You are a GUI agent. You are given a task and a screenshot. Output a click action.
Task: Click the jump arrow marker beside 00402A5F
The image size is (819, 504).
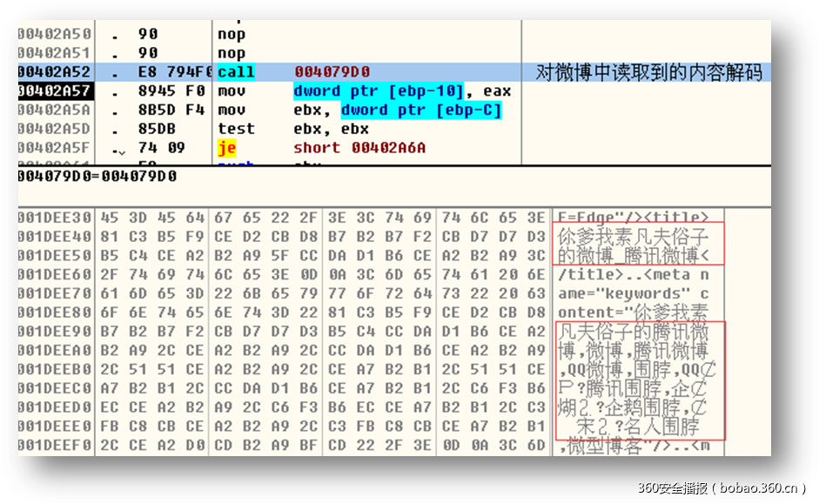point(120,150)
